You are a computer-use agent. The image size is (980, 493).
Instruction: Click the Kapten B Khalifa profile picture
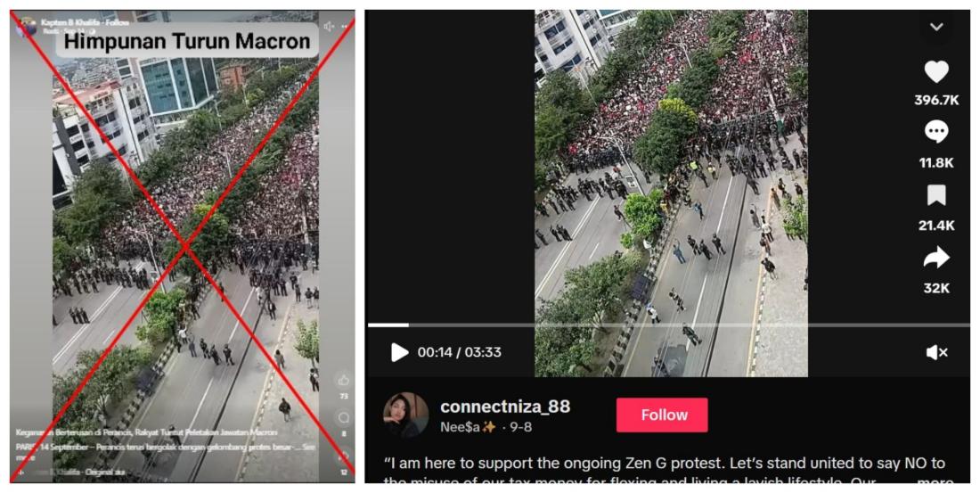[x=28, y=27]
